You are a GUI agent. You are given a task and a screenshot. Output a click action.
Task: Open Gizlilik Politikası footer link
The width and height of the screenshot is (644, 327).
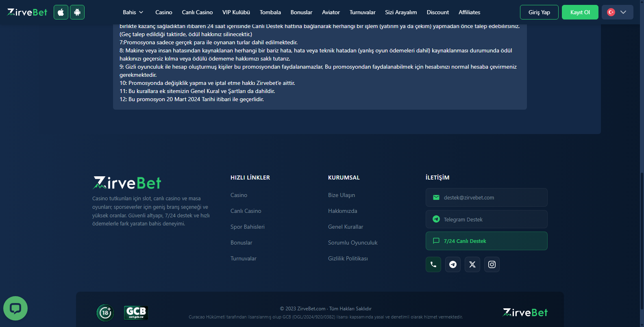(x=348, y=258)
